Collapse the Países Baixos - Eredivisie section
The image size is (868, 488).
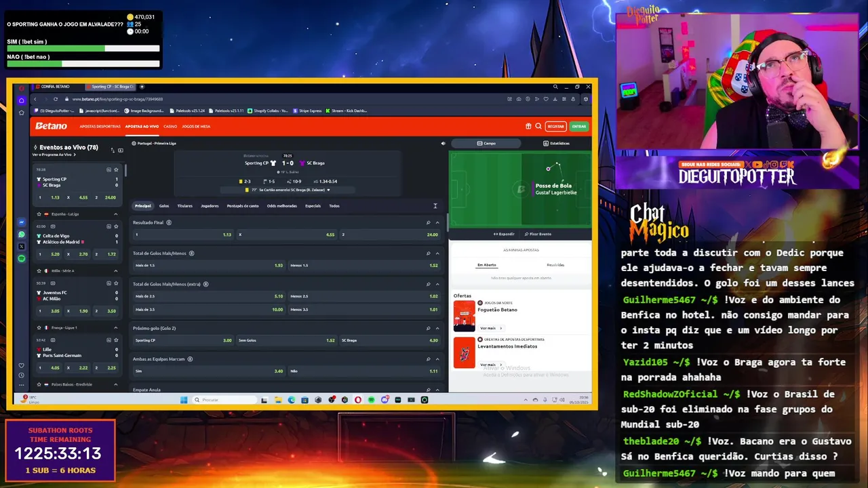[116, 384]
